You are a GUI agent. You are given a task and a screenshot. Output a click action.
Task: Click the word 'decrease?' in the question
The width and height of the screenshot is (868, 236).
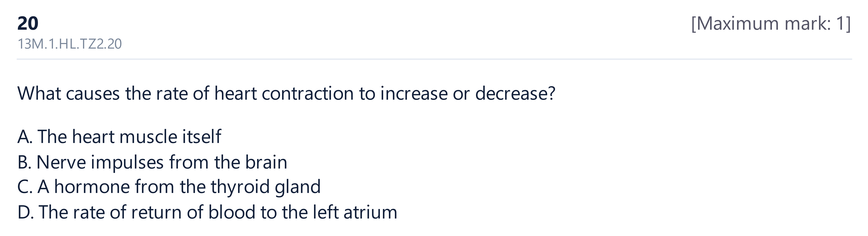(515, 93)
